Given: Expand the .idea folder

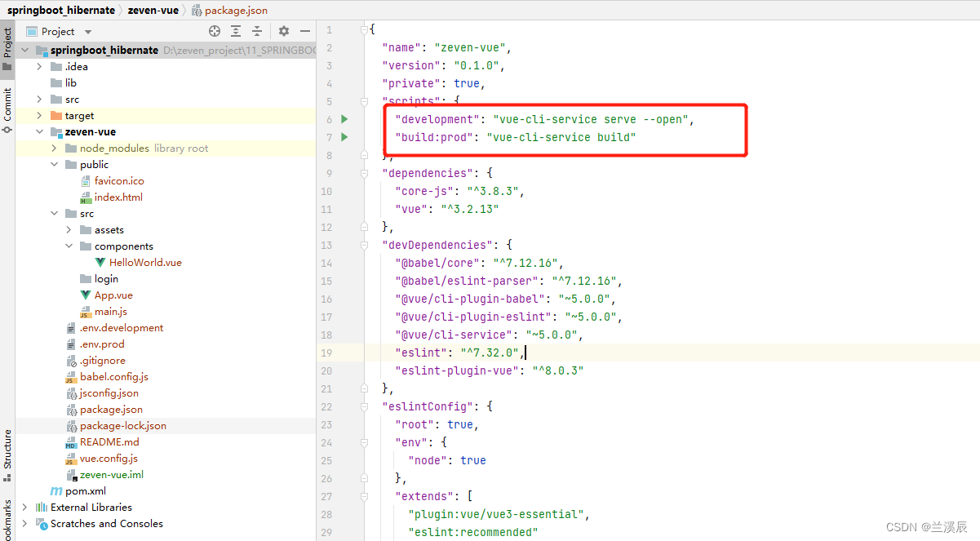Looking at the screenshot, I should pyautogui.click(x=39, y=66).
